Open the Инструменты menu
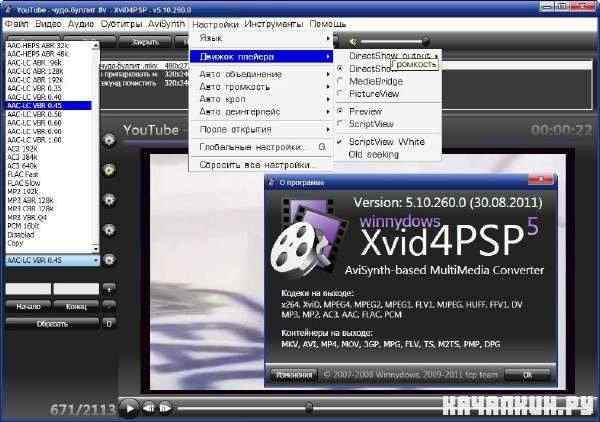This screenshot has height=422, width=600. 274,24
